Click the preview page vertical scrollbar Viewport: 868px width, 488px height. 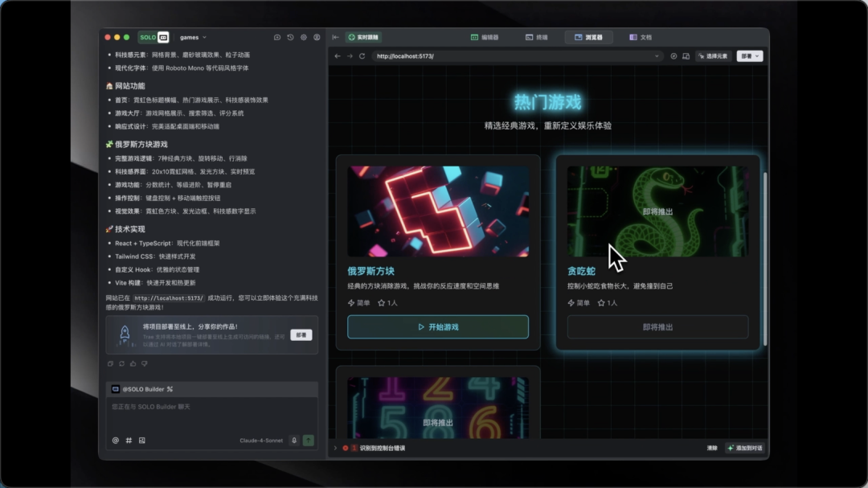tap(765, 259)
